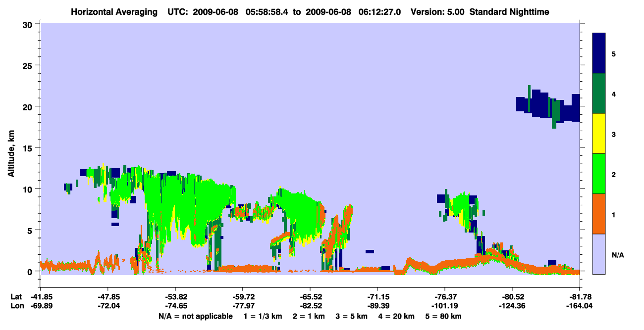Click the latitude value '-53.82'
Image resolution: width=644 pixels, height=330 pixels.
click(175, 297)
